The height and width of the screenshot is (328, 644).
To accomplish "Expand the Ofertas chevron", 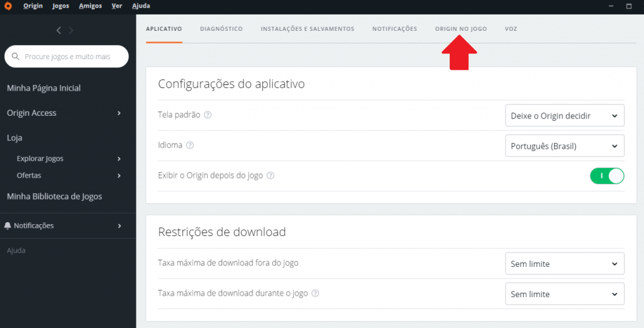I will click(x=119, y=176).
